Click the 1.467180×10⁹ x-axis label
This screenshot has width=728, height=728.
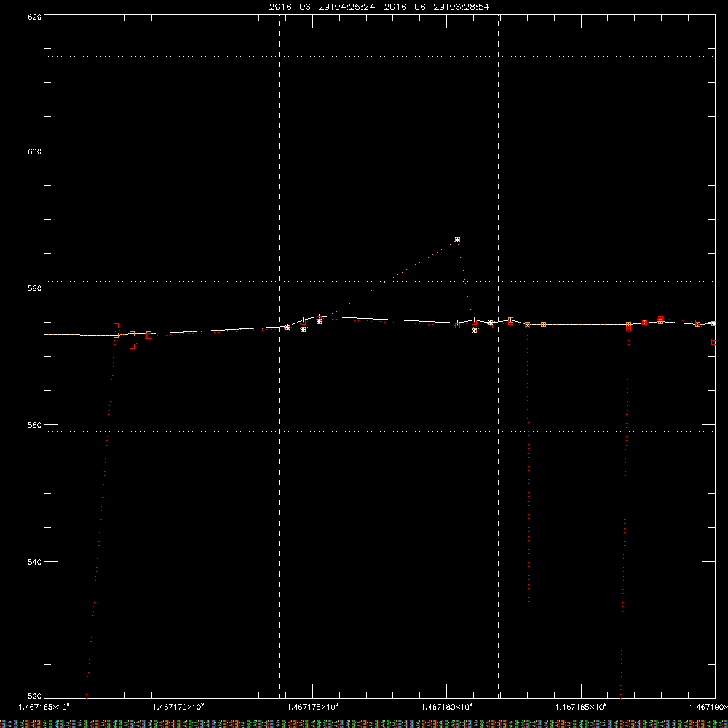[x=447, y=707]
